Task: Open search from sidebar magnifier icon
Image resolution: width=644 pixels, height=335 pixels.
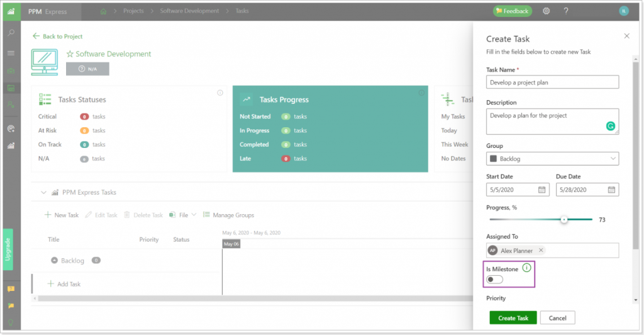Action: [11, 33]
